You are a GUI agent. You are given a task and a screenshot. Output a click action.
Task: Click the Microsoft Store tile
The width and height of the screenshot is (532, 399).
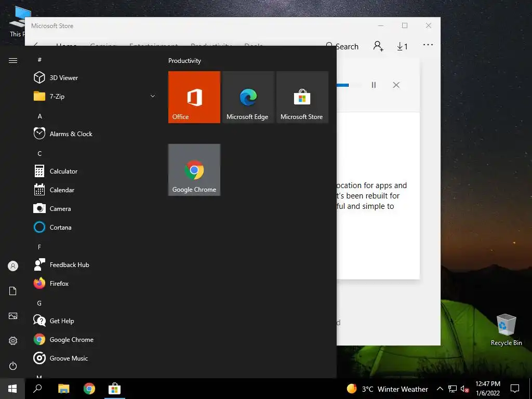(302, 97)
